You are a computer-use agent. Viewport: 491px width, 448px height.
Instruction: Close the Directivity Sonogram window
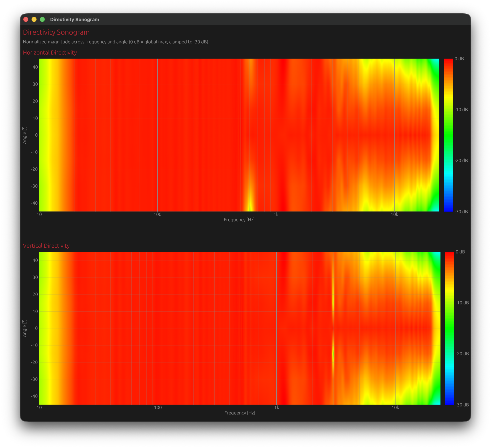26,20
